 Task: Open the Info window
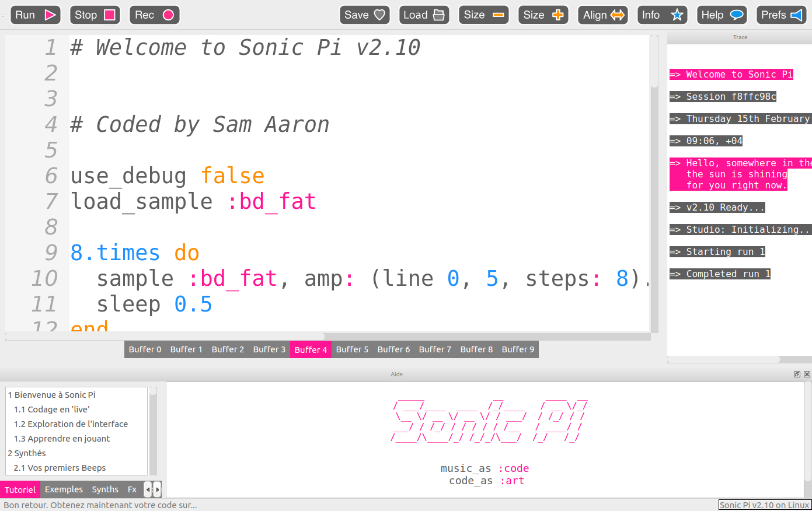tap(662, 15)
